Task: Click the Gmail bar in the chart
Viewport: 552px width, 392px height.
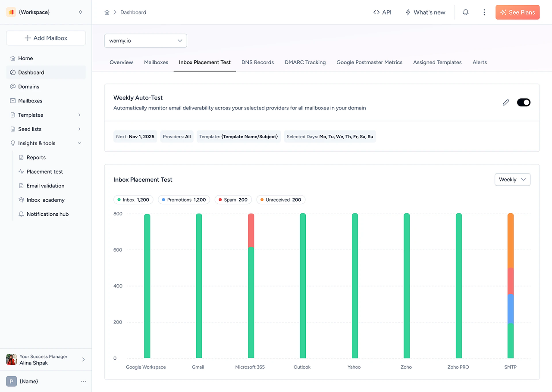Action: click(199, 286)
